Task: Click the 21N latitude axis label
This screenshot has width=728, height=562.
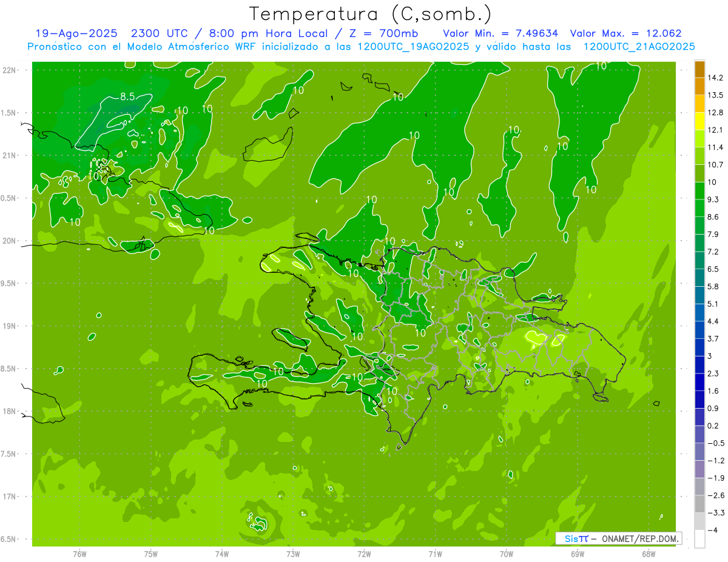Action: tap(9, 156)
